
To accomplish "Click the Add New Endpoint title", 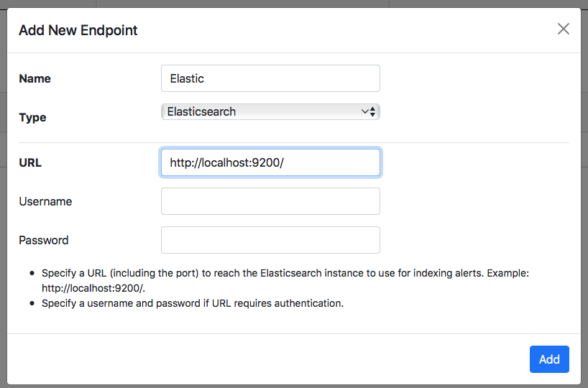I will 78,30.
